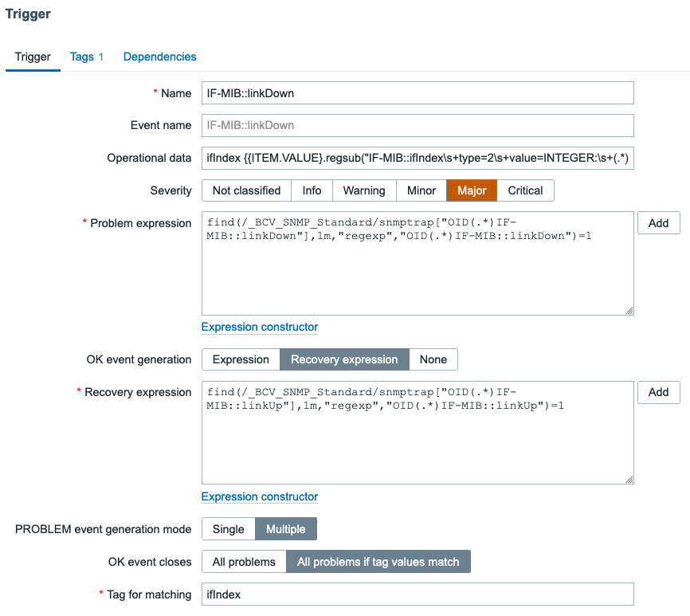
Task: Click the Tag for matching field
Action: click(x=418, y=594)
